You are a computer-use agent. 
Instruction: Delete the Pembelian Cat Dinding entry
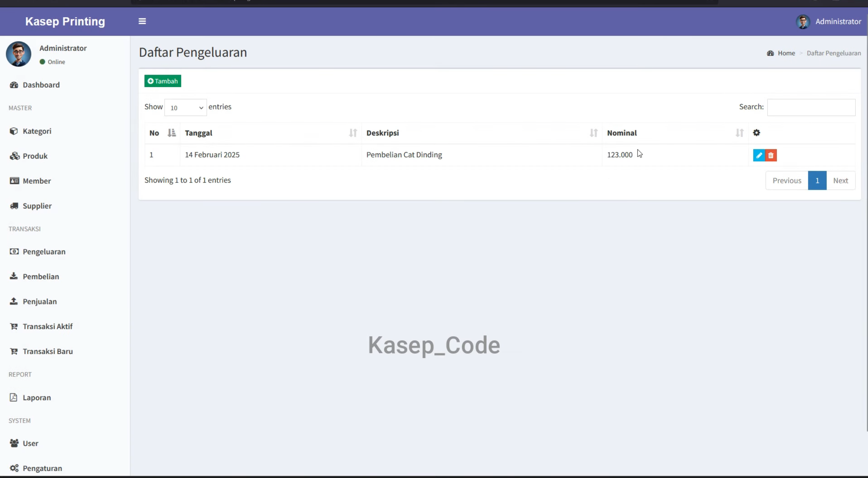[771, 155]
